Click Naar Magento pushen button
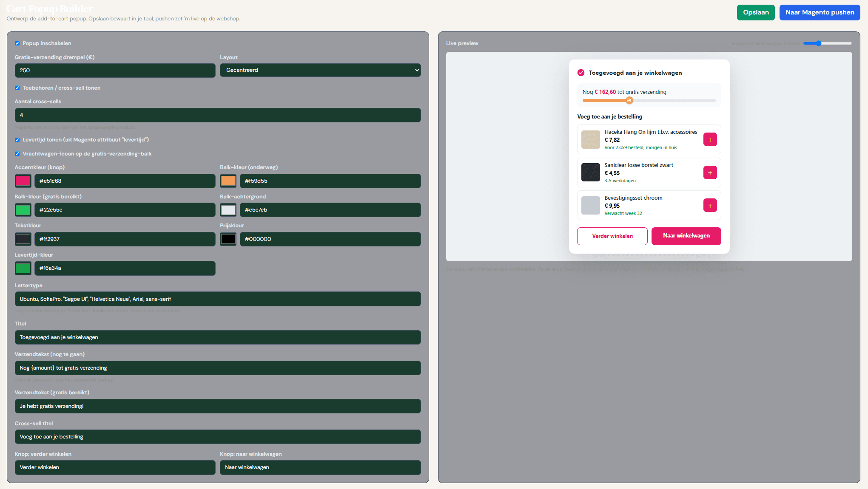The height and width of the screenshot is (489, 868). (820, 12)
